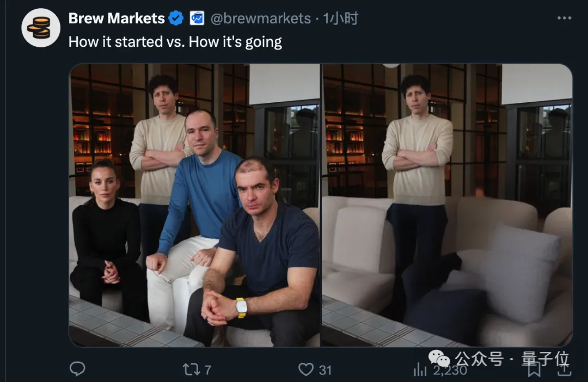This screenshot has height=382, width=588.
Task: Click the blue verified checkmark badge
Action: (176, 19)
